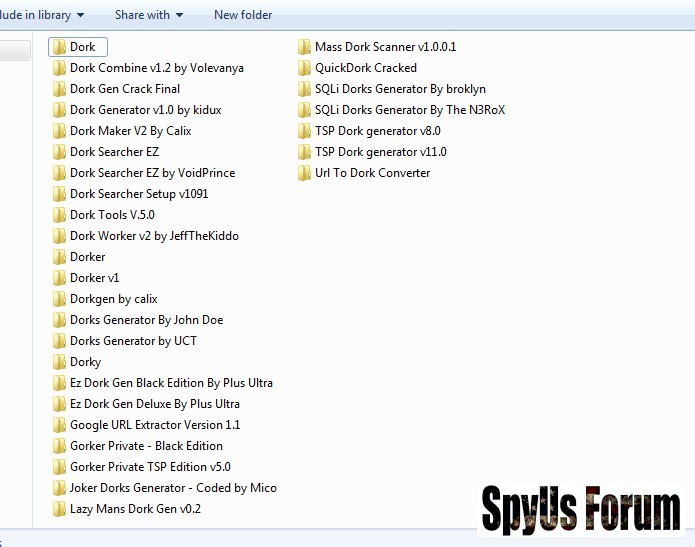Select TSP Dork generator v11.0 label

coord(380,152)
